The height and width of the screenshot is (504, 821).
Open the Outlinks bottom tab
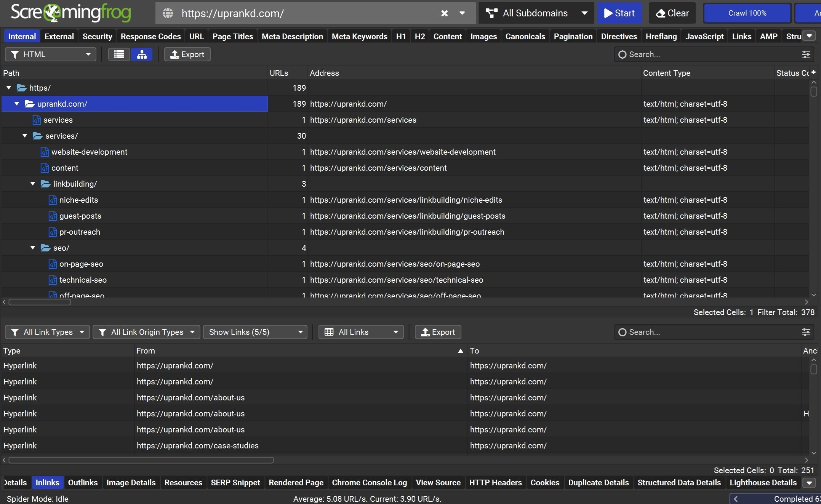point(83,483)
